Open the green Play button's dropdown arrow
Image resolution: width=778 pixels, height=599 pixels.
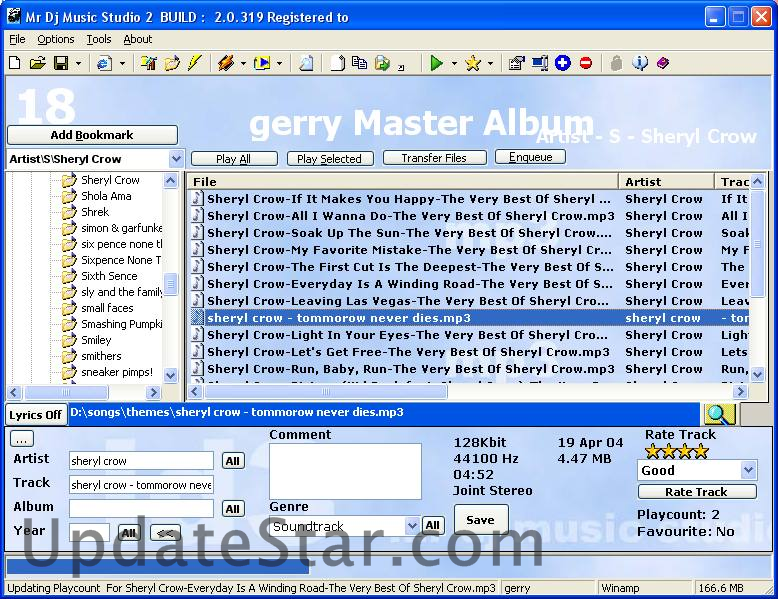point(454,64)
